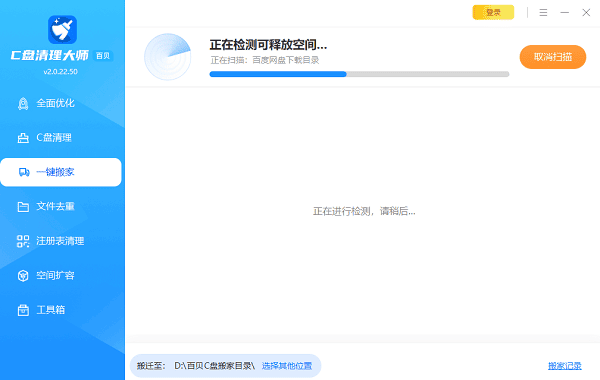Open 注册表清理 text entry
The image size is (600, 380).
[x=60, y=241]
